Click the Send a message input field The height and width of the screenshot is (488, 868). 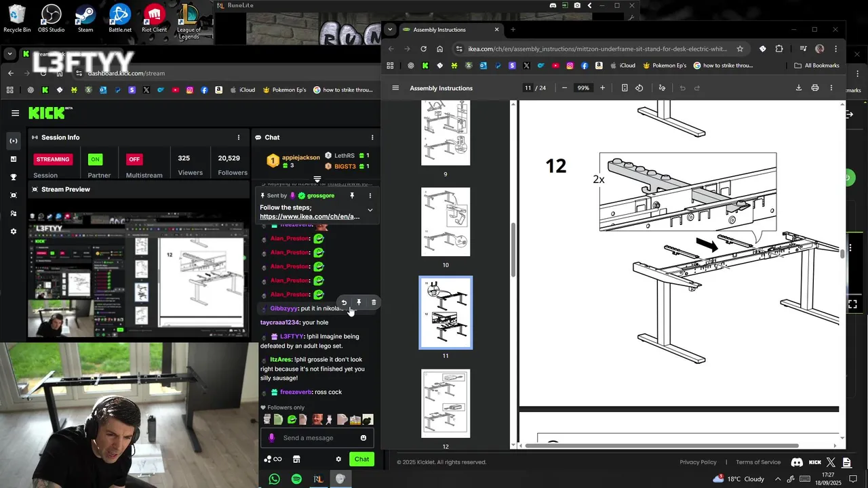click(317, 438)
